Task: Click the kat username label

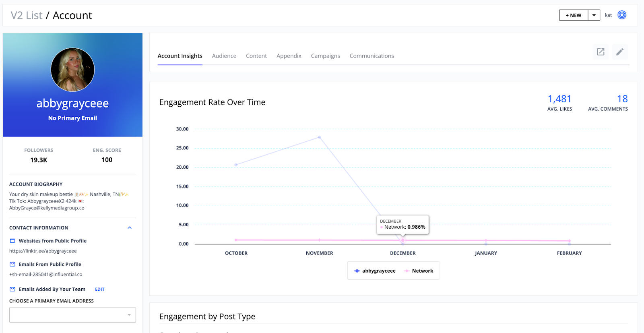Action: 608,15
